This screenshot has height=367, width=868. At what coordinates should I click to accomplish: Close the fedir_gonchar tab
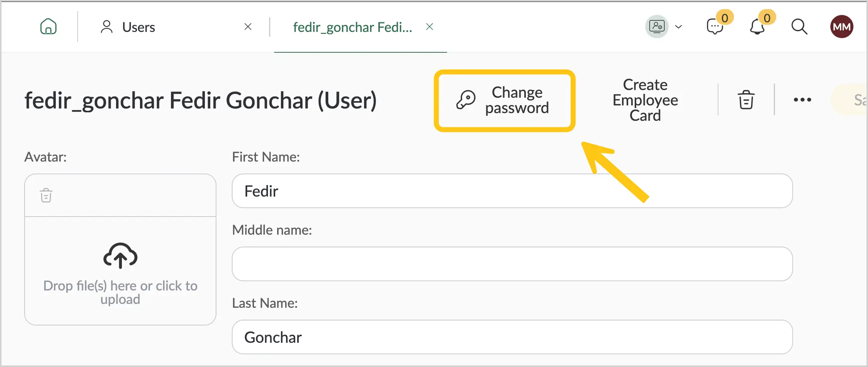[x=430, y=27]
